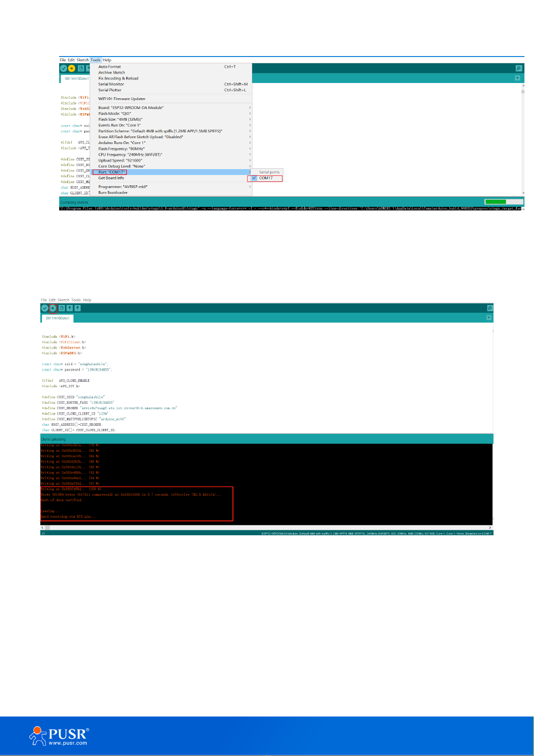The image size is (534, 756).
Task: Expand the Upload Speed 921600 submenu
Action: click(120, 161)
